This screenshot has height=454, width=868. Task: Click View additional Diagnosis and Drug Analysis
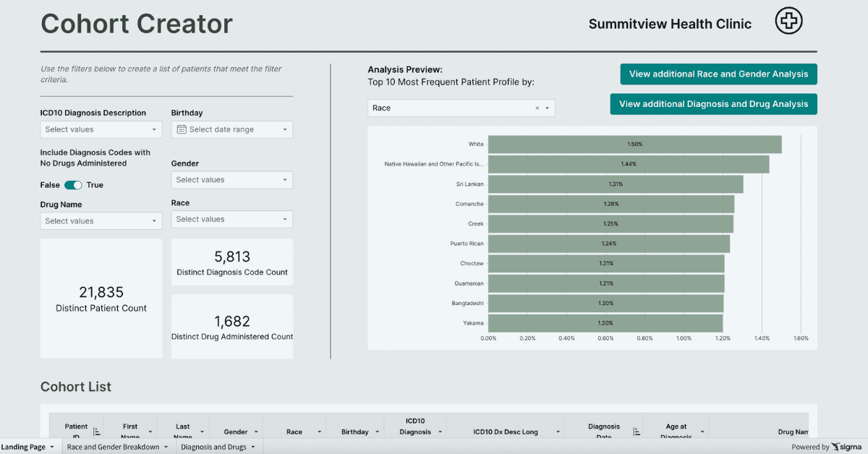pos(714,104)
